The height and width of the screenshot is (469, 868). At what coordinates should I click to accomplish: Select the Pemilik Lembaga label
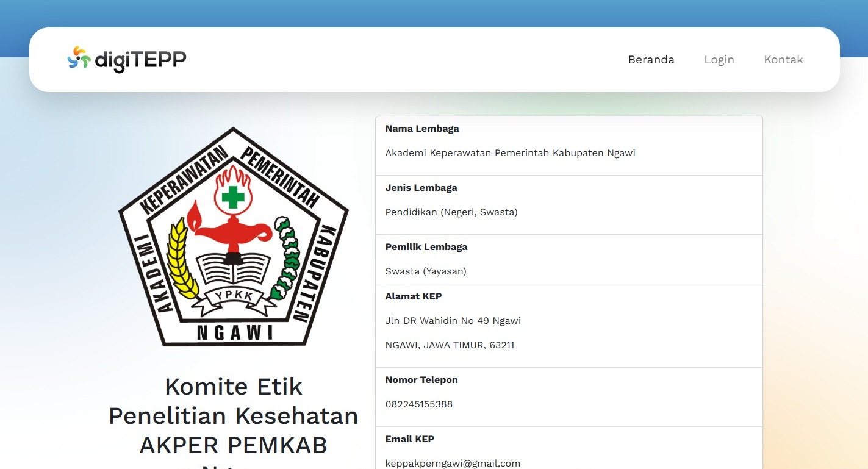[426, 247]
